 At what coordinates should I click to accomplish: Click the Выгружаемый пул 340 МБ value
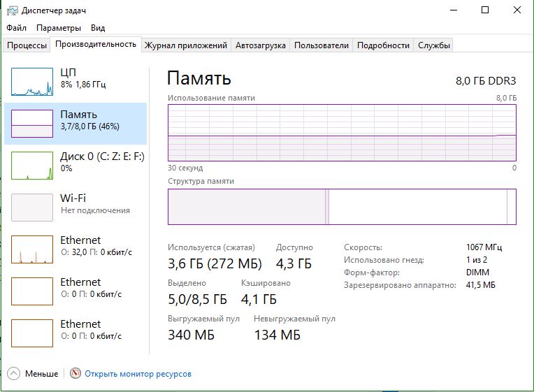(x=191, y=335)
